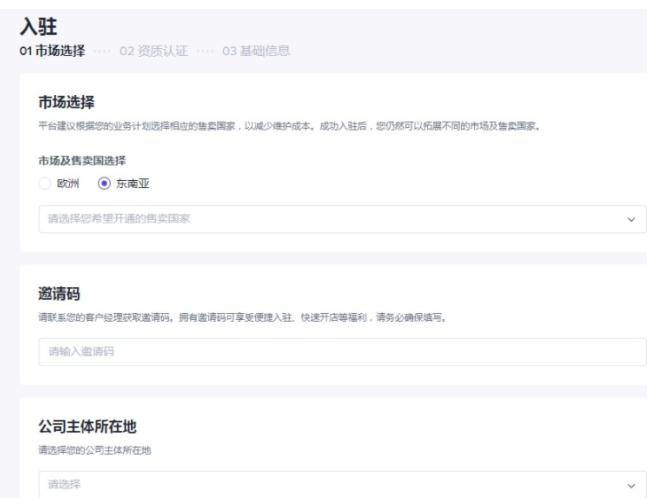Open the 公司主体所在地 请选择 dropdown

330,485
